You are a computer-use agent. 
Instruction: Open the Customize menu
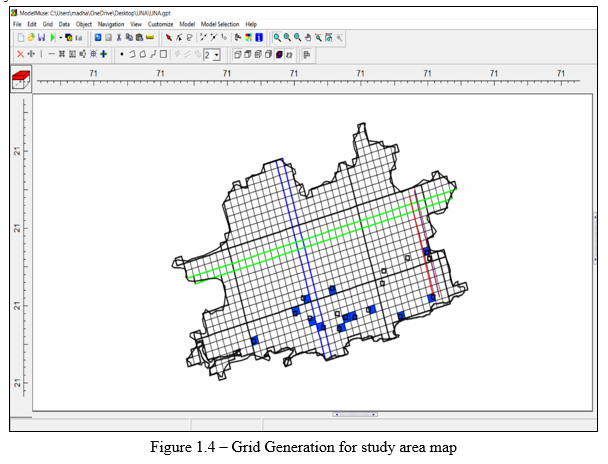coord(161,24)
